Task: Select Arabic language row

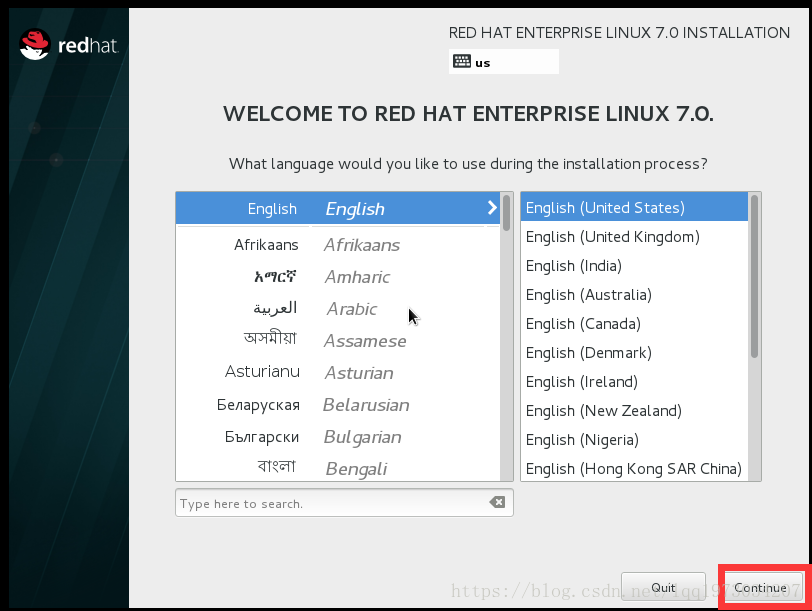Action: coord(338,309)
